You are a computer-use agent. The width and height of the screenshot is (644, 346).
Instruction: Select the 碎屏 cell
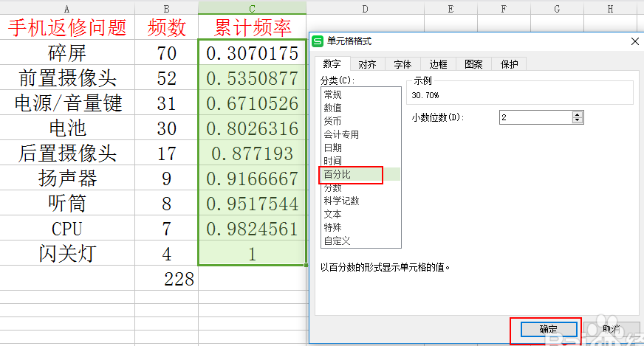click(67, 53)
